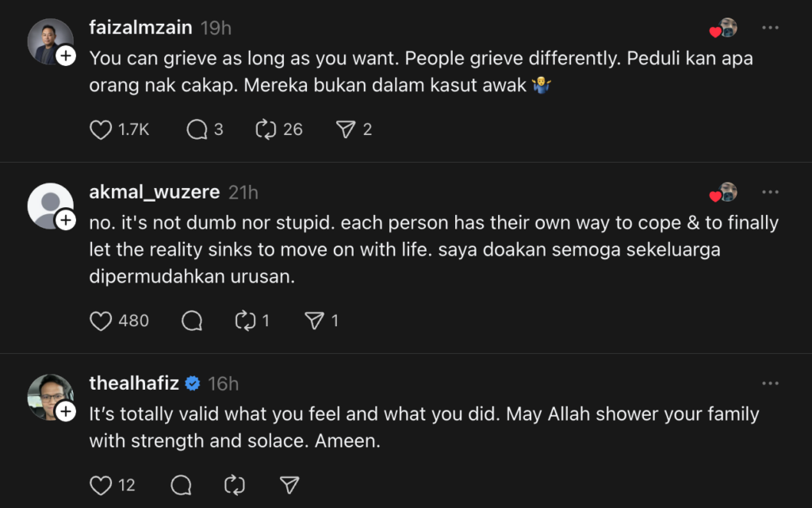Reply to akmal_wuzere's comment

click(x=191, y=321)
